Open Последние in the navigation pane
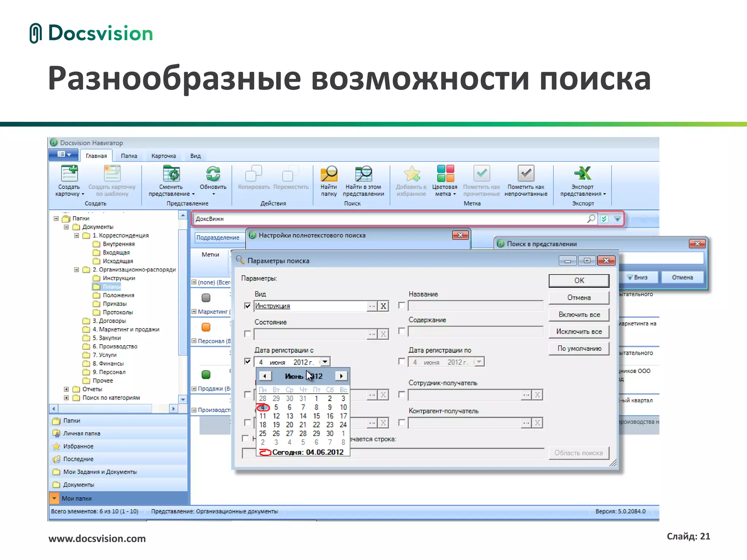Screen dimensions: 747x560 tap(118, 459)
